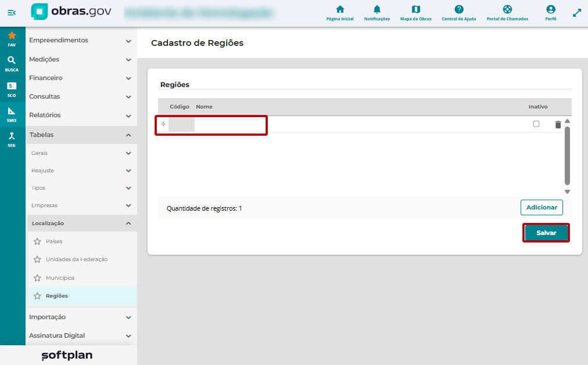Viewport: 588px width, 365px height.
Task: Click the grid scroll down arrow
Action: pyautogui.click(x=568, y=191)
